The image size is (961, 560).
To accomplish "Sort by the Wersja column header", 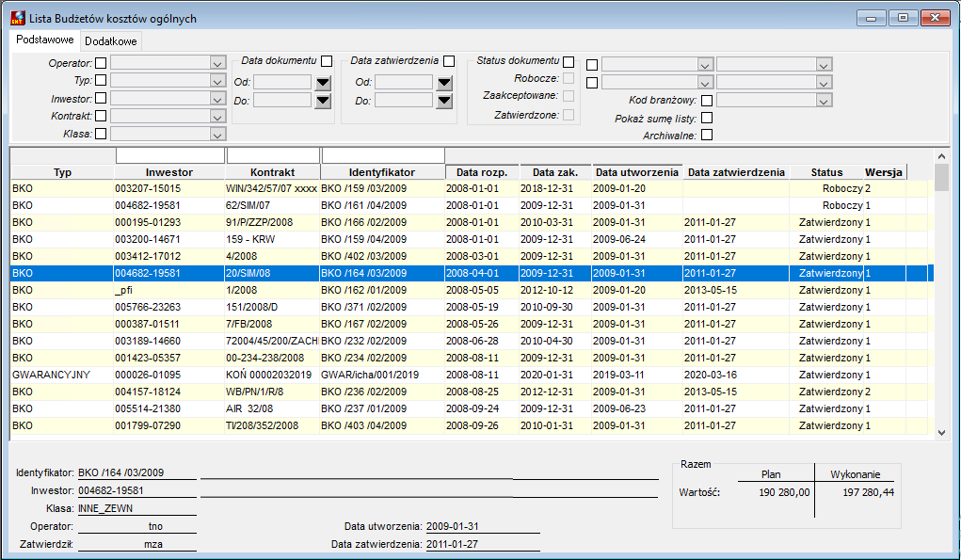I will 884,172.
